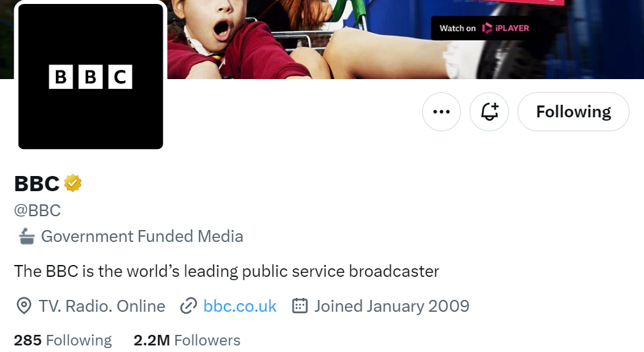Open the three-dot more options menu
644x352 pixels.
(x=441, y=112)
